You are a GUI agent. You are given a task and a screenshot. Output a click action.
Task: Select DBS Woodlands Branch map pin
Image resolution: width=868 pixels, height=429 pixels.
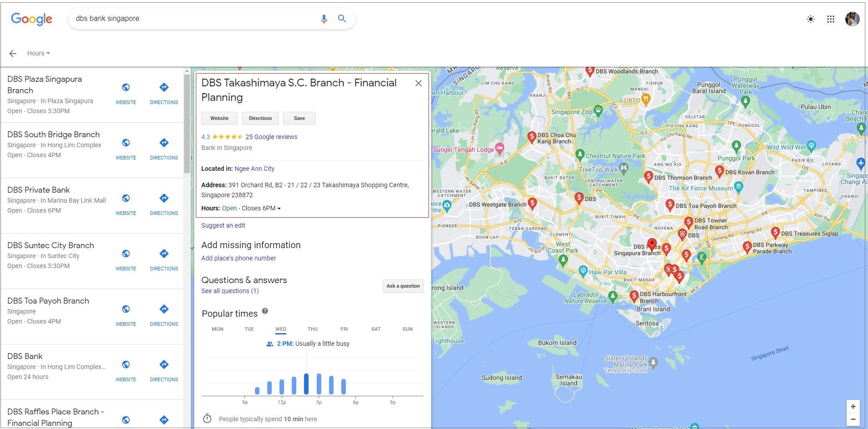pyautogui.click(x=590, y=70)
